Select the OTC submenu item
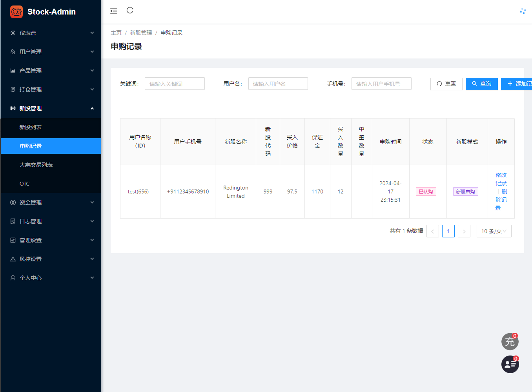 (25, 184)
